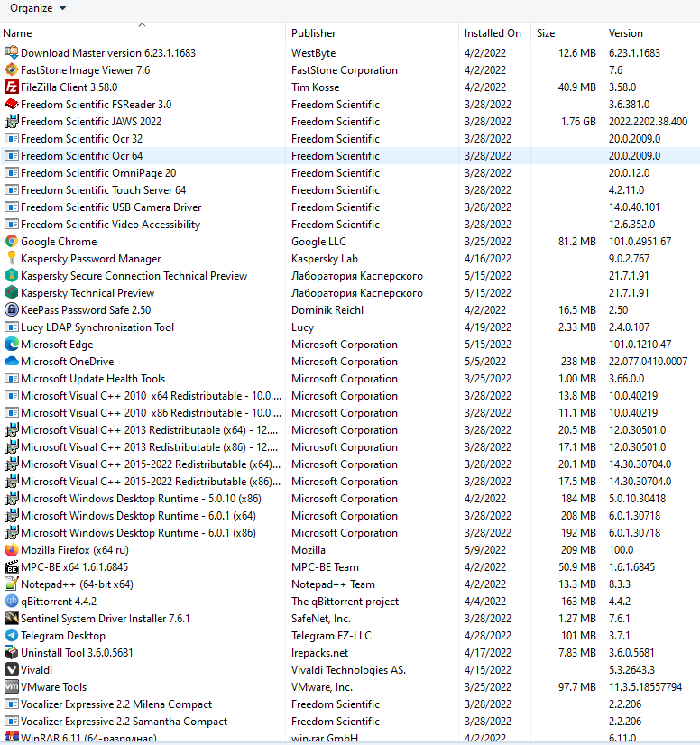Click the Microsoft Update Health Tools icon
Viewport: 700px width, 745px height.
click(x=12, y=378)
